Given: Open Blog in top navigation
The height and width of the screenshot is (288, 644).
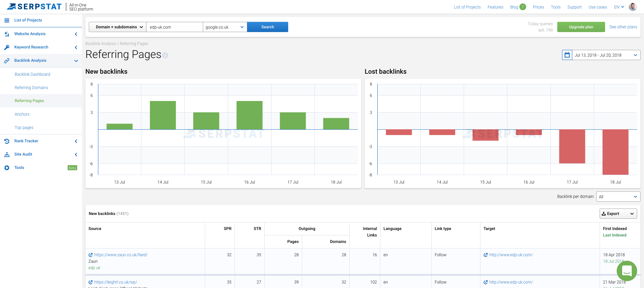Looking at the screenshot, I should [x=514, y=7].
